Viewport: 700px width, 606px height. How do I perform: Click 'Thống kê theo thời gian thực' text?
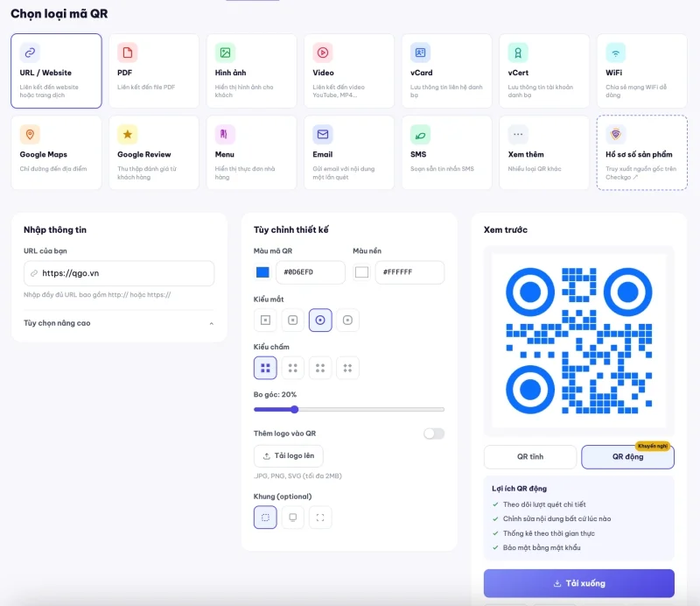pyautogui.click(x=549, y=533)
